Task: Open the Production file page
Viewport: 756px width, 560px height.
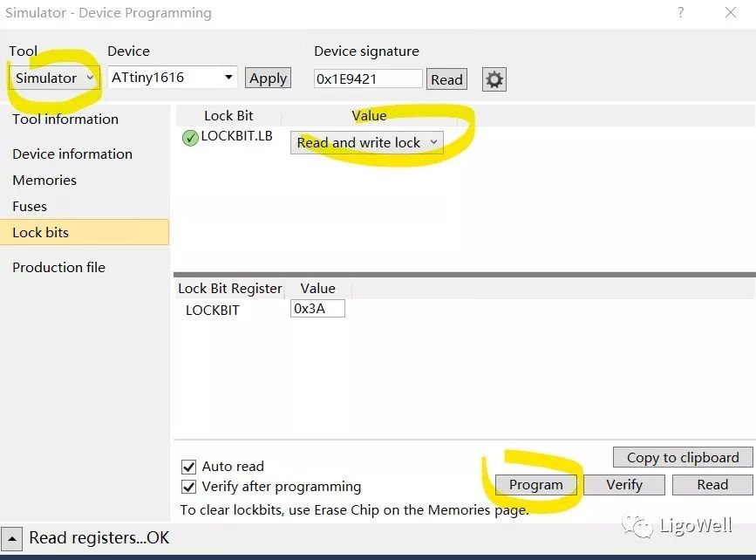Action: click(58, 267)
